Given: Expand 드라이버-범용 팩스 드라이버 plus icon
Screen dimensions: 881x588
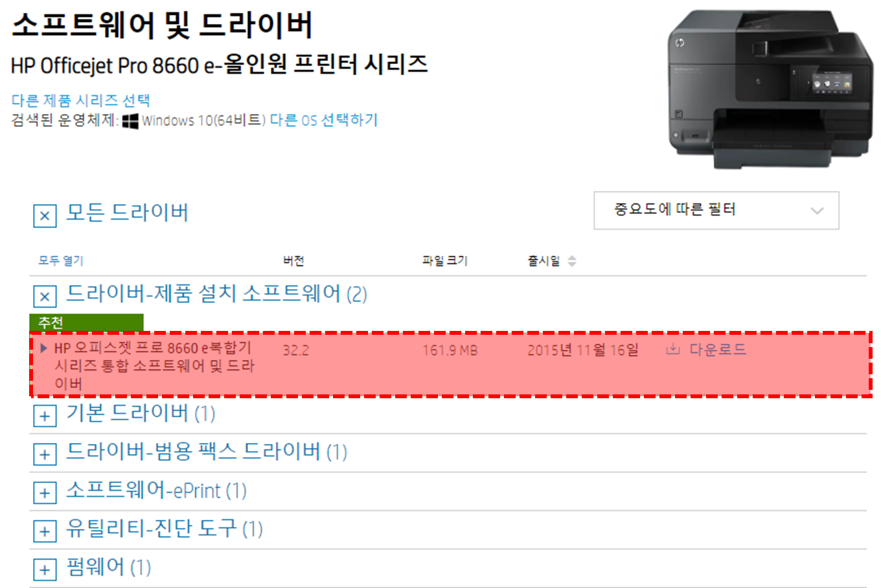Looking at the screenshot, I should point(45,455).
